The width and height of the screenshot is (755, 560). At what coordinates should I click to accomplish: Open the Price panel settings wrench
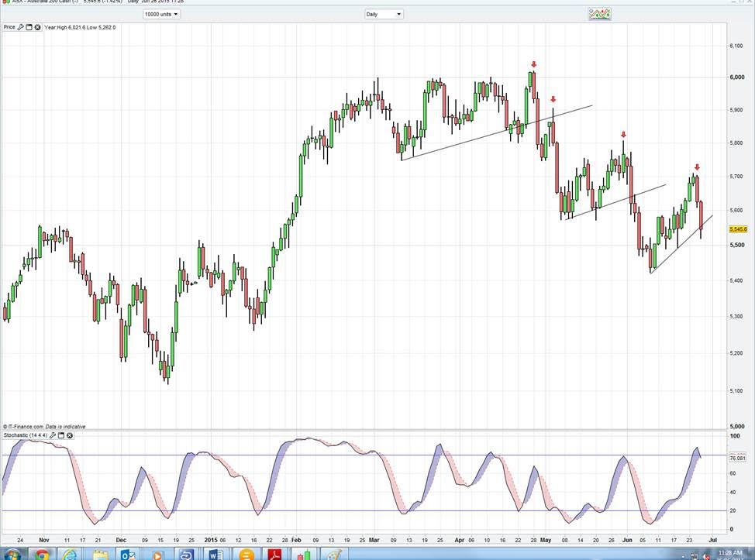point(21,27)
